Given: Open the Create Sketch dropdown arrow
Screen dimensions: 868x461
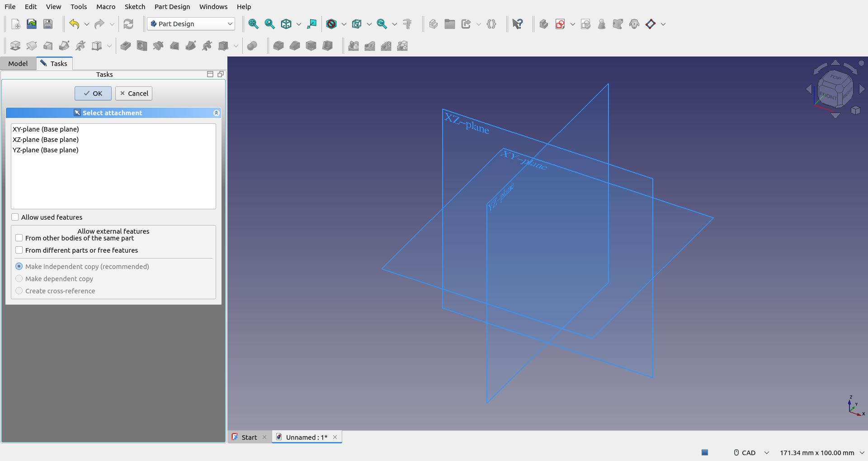Looking at the screenshot, I should pos(572,24).
